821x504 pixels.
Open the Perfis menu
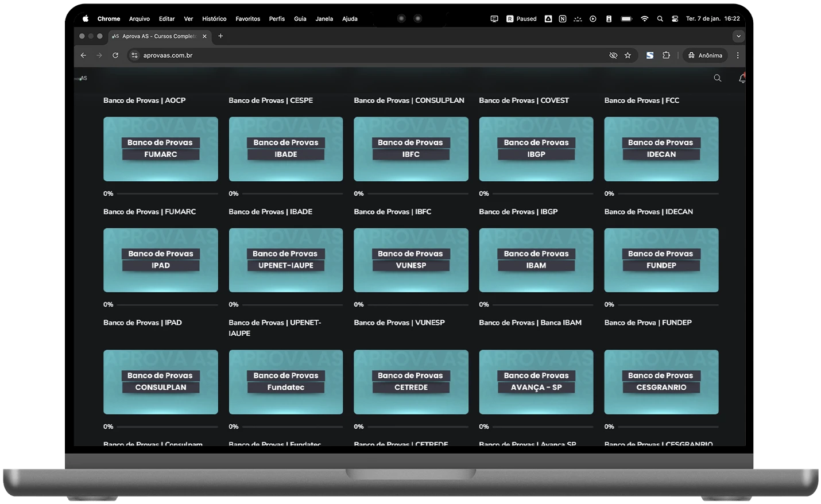(x=277, y=19)
